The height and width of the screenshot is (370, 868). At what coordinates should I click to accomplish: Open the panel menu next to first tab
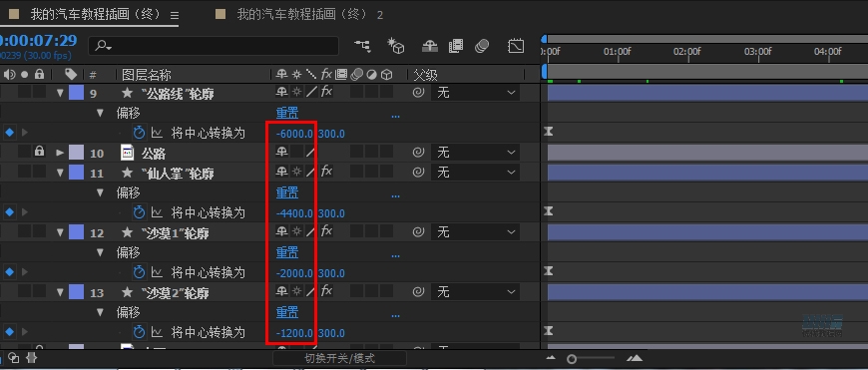[x=175, y=16]
